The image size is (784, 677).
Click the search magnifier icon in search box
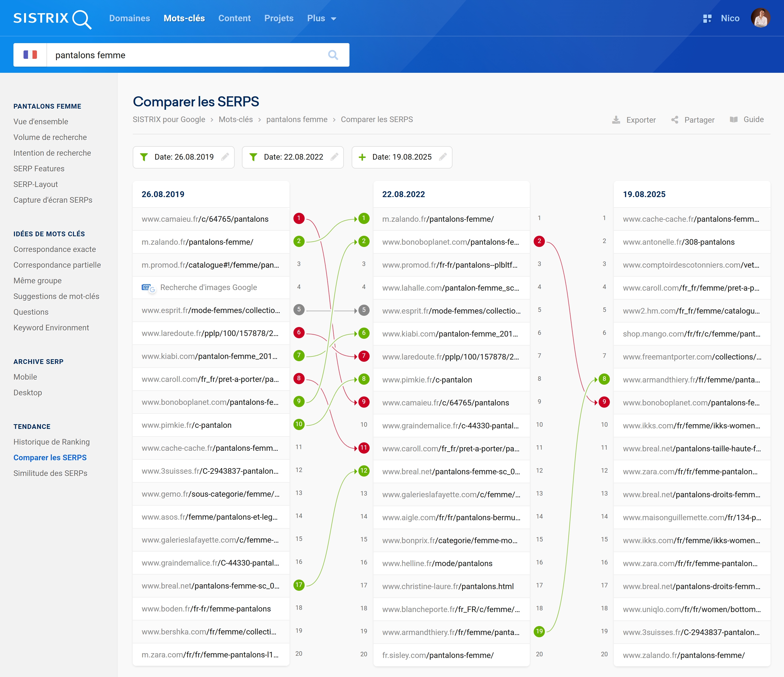333,55
